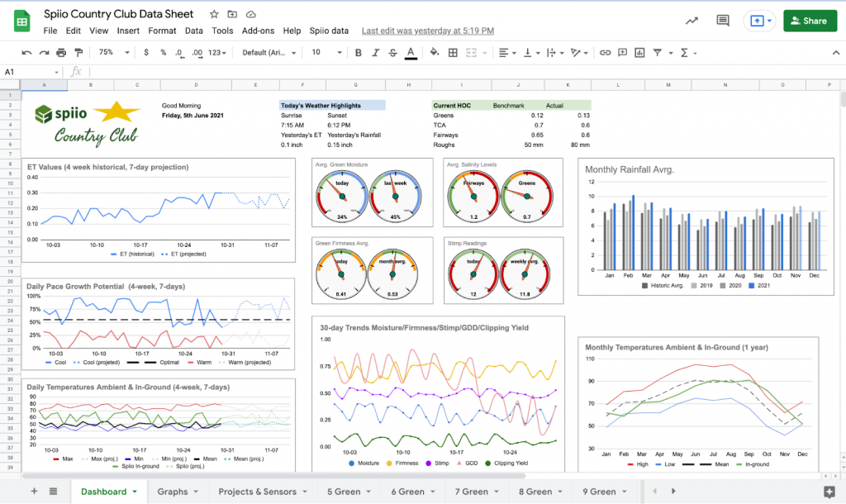Image resolution: width=846 pixels, height=504 pixels.
Task: Select the Paint format roller tool
Action: [77, 53]
